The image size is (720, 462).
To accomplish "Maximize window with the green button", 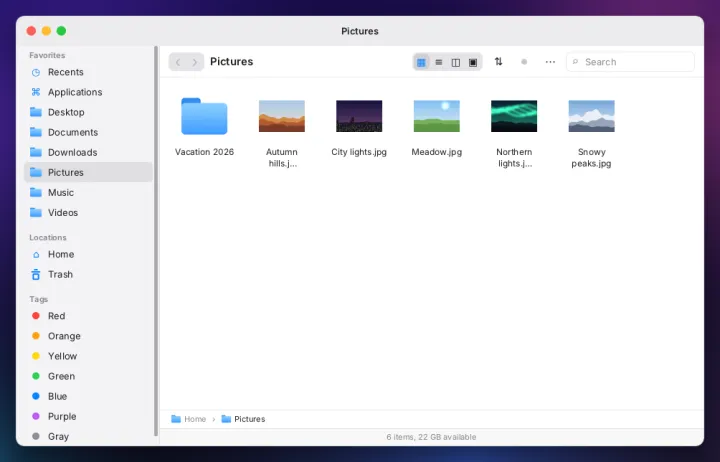I will coord(61,31).
